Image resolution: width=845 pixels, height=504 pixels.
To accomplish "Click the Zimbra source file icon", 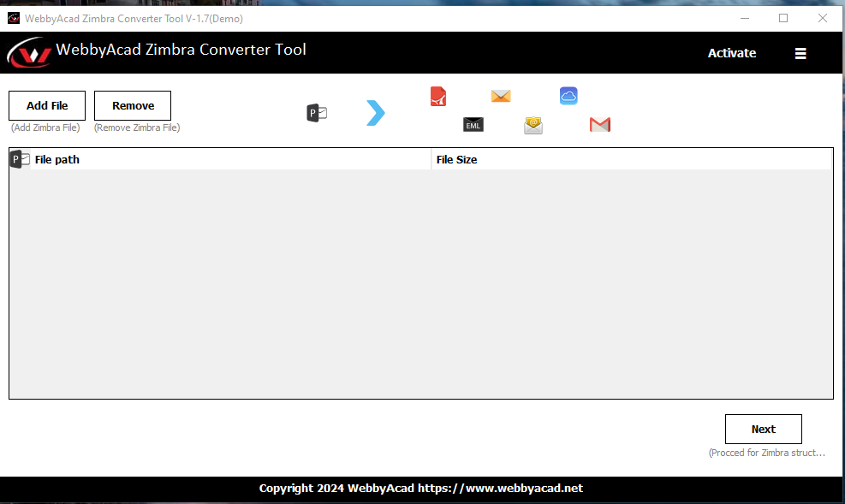I will pos(317,113).
